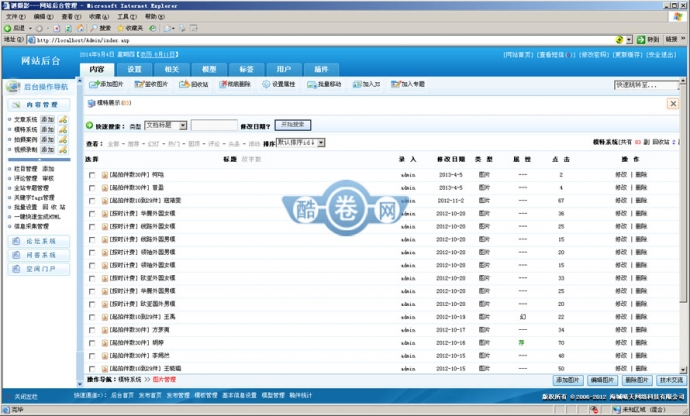Click the browser Refresh toolbar icon
690x416 pixels.
coord(69,28)
